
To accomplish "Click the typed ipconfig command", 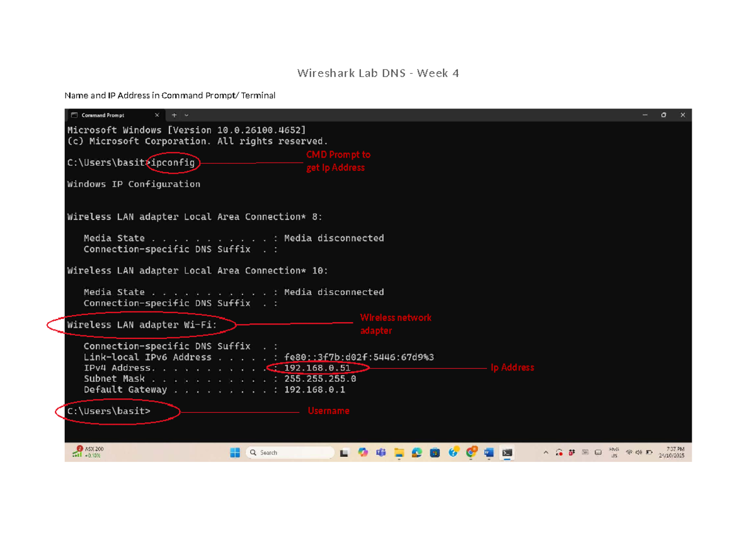I will (173, 163).
